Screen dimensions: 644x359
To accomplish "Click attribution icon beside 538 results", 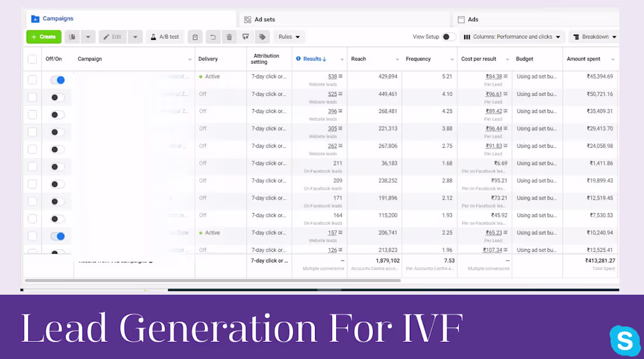I will [341, 76].
